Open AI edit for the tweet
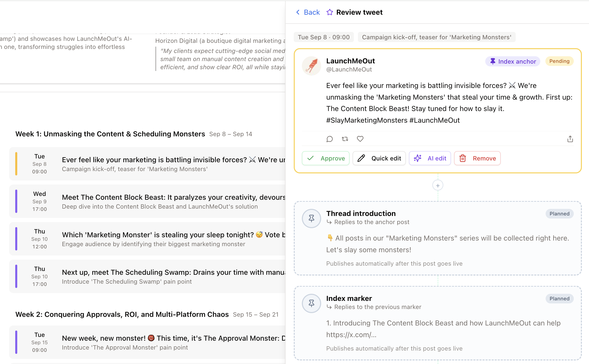The width and height of the screenshot is (589, 364). 430,158
